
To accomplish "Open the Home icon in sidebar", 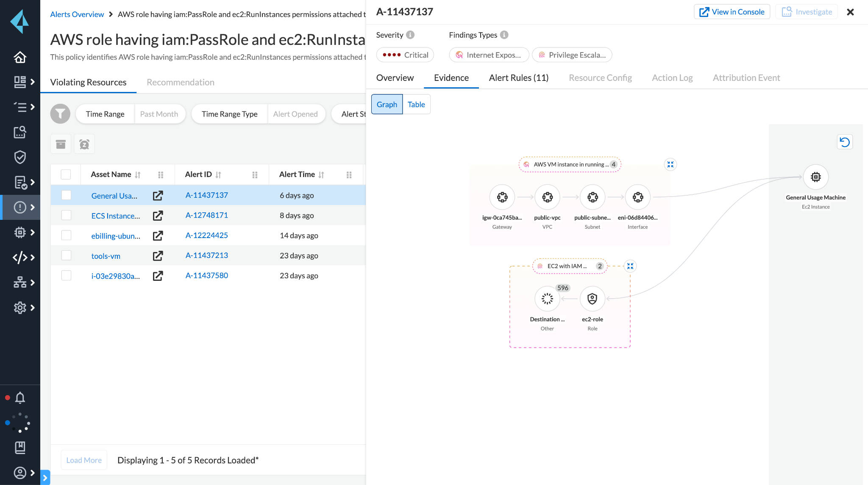I will pyautogui.click(x=20, y=57).
